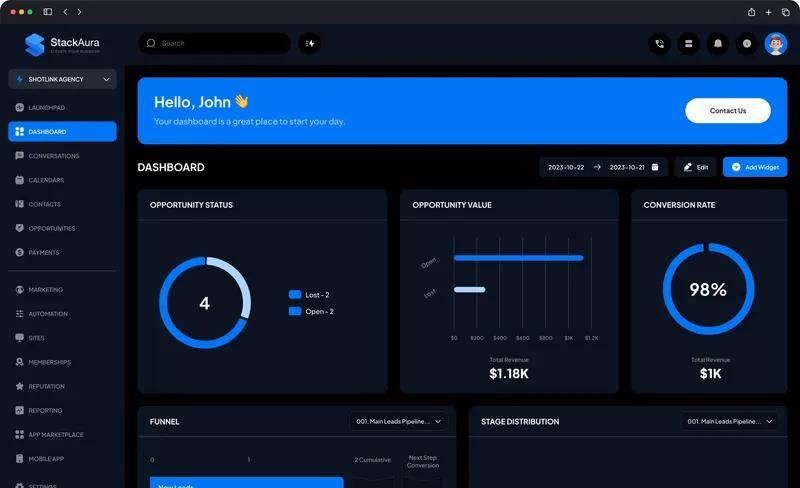The image size is (800, 488).
Task: Open the Contacts section
Action: (62, 204)
